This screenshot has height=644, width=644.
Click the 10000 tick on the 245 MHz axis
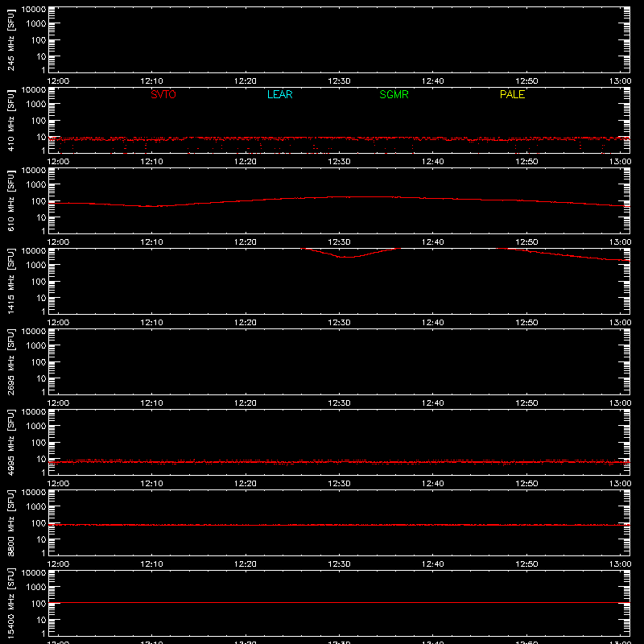point(34,10)
